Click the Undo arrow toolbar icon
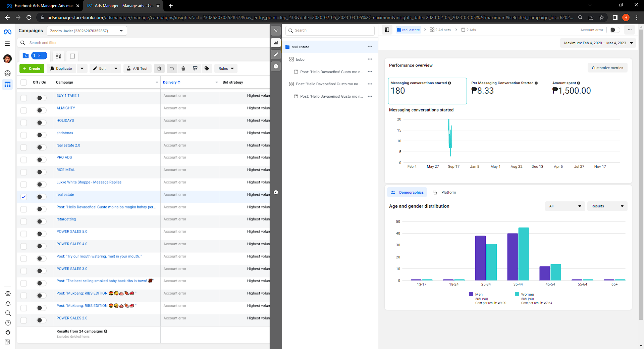 click(172, 68)
